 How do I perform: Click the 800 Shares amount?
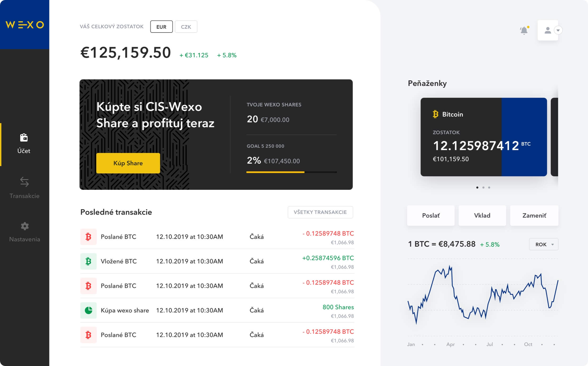338,307
